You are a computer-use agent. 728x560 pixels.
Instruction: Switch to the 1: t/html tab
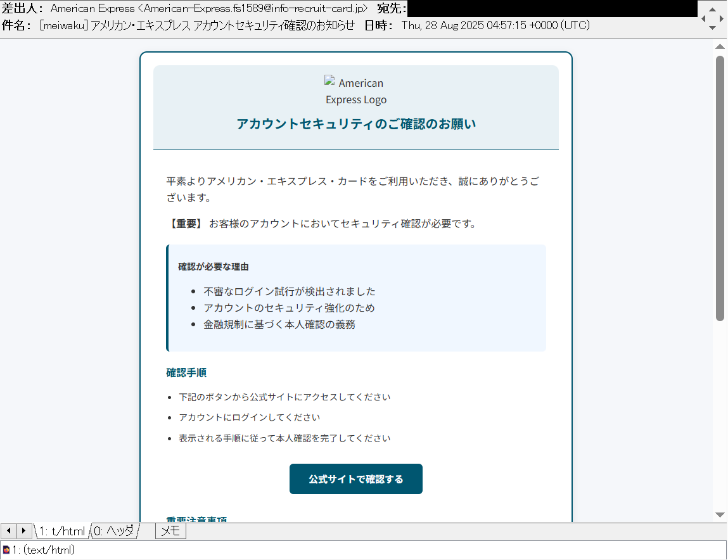[x=61, y=531]
